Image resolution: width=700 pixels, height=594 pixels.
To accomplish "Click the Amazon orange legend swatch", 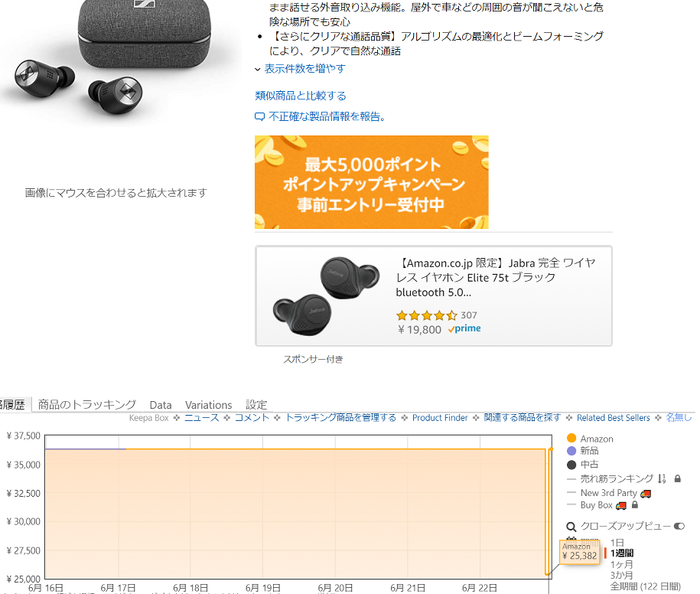I will coord(571,438).
